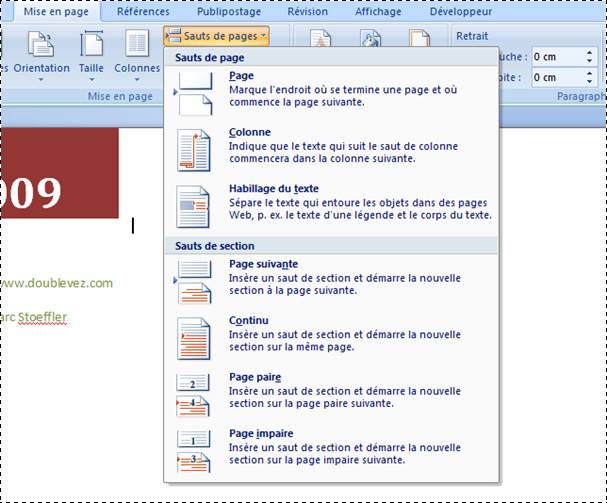Click the Page impaire section icon
The width and height of the screenshot is (607, 503).
click(194, 451)
